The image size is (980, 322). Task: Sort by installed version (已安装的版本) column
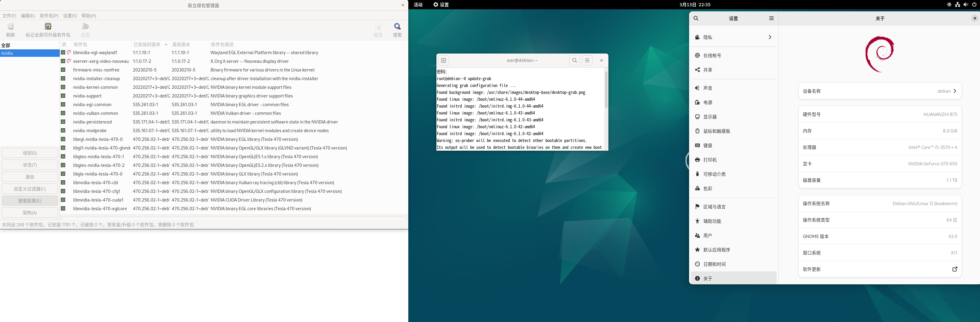tap(147, 45)
